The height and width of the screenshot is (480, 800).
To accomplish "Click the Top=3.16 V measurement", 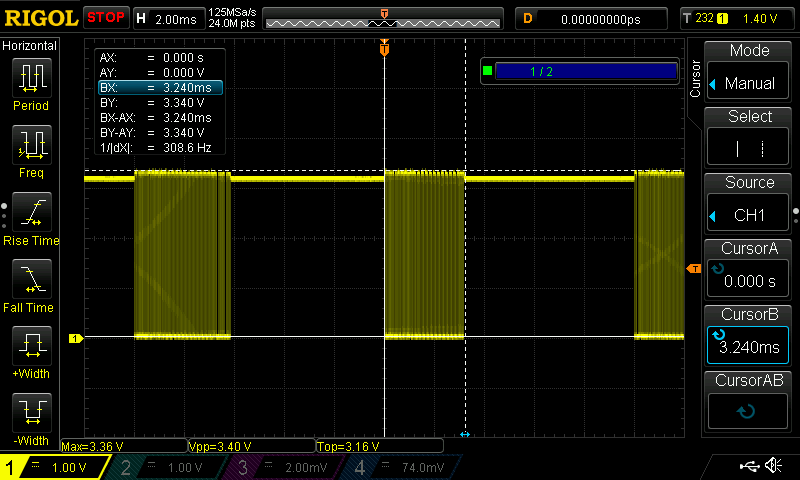I will (x=380, y=446).
